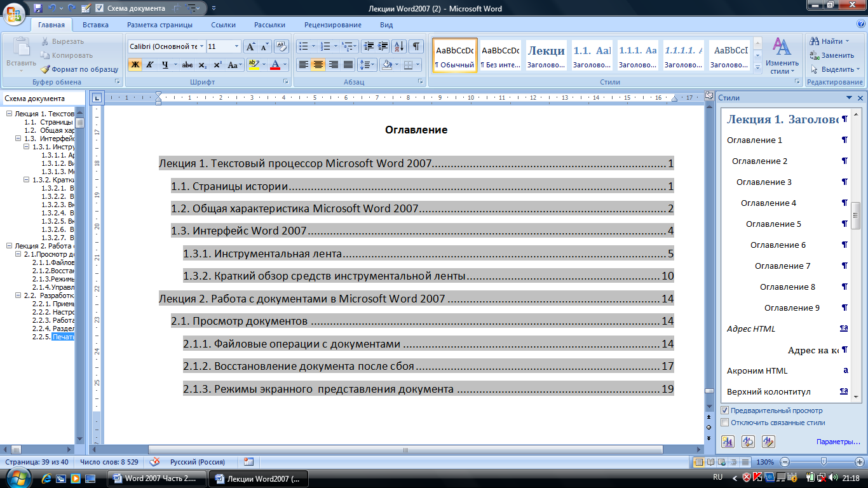868x488 pixels.
Task: Apply red font color A button
Action: click(275, 65)
